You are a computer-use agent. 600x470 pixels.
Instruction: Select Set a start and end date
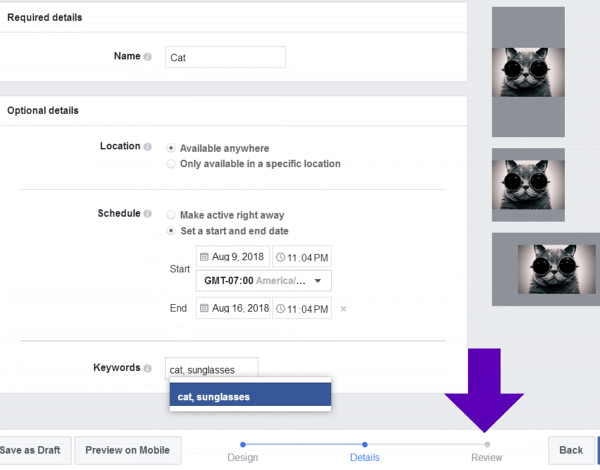(171, 230)
